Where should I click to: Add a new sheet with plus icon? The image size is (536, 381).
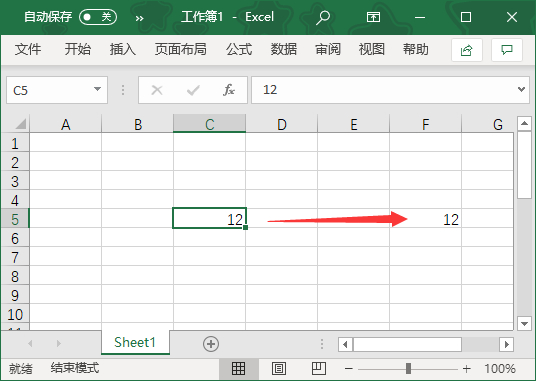tap(211, 343)
